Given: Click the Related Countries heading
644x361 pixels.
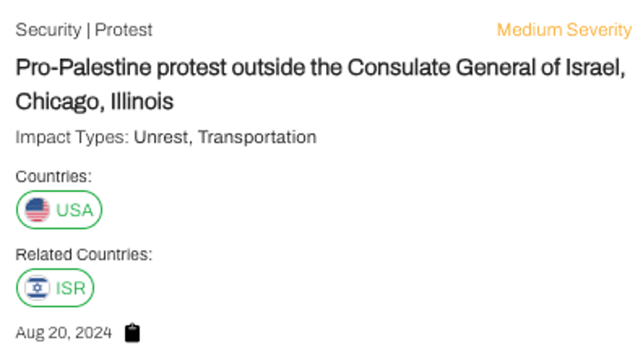Looking at the screenshot, I should point(84,254).
